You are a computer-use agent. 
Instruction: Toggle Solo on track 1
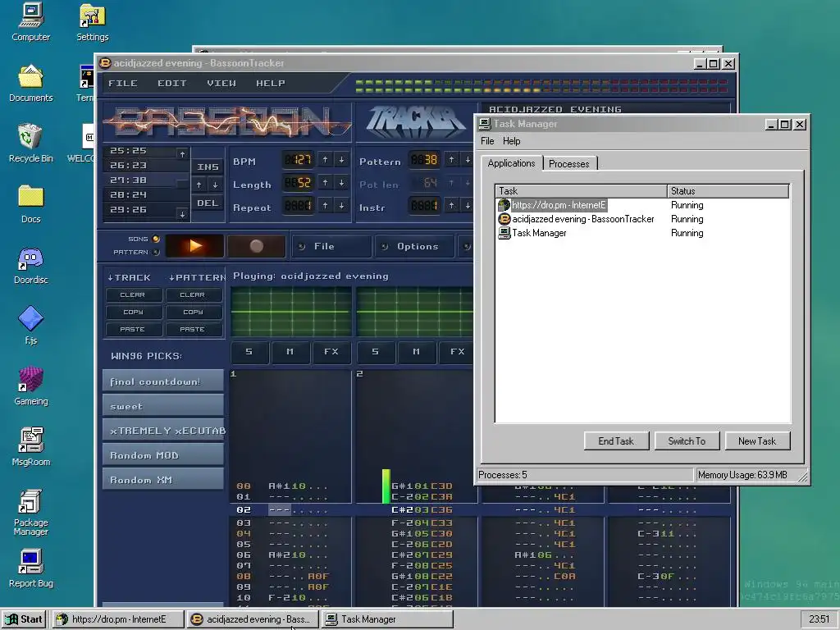pyautogui.click(x=249, y=352)
